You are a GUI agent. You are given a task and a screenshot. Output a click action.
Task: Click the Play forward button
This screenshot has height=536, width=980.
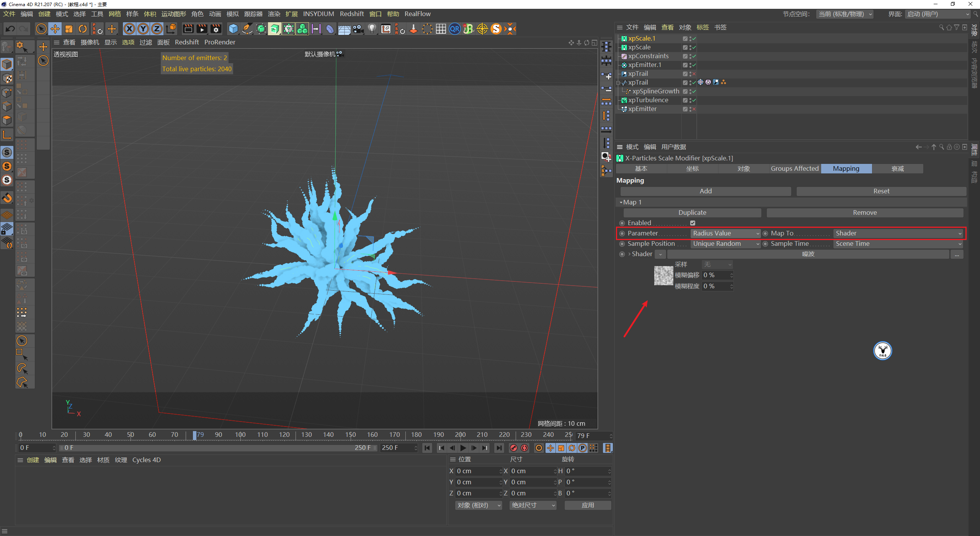pyautogui.click(x=463, y=448)
